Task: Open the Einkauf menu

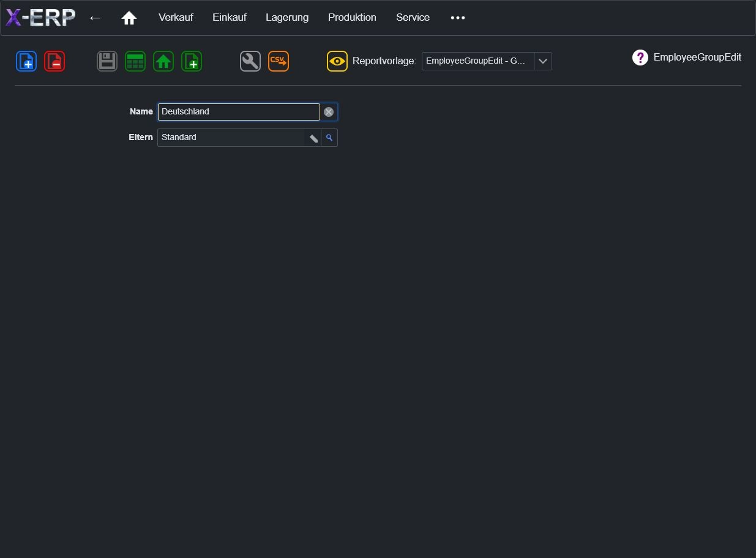Action: click(230, 18)
